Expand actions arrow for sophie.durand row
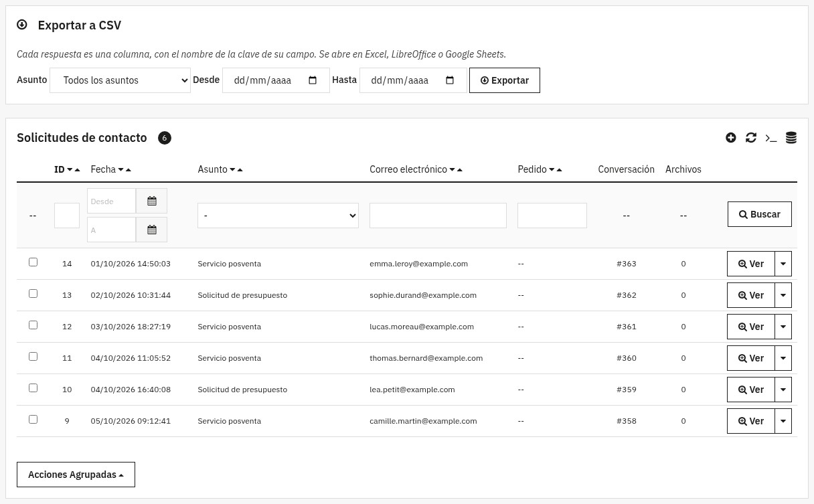814x504 pixels. tap(783, 295)
